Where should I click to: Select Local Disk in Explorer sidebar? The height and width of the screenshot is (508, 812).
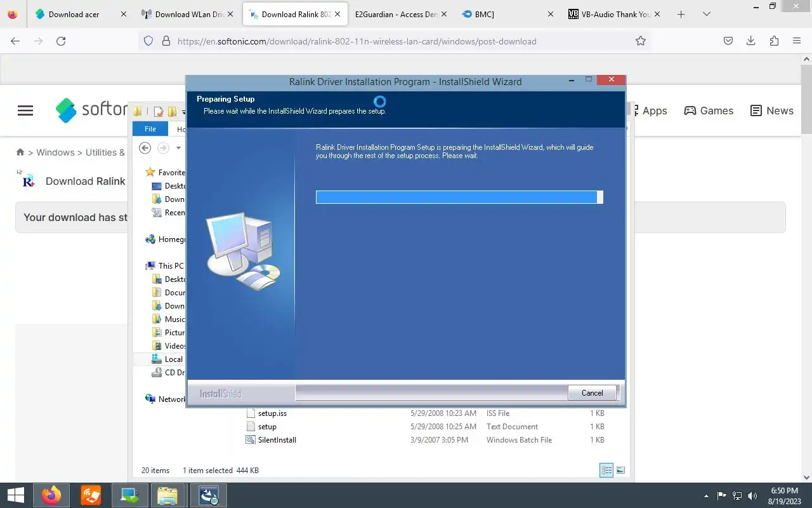[167, 359]
